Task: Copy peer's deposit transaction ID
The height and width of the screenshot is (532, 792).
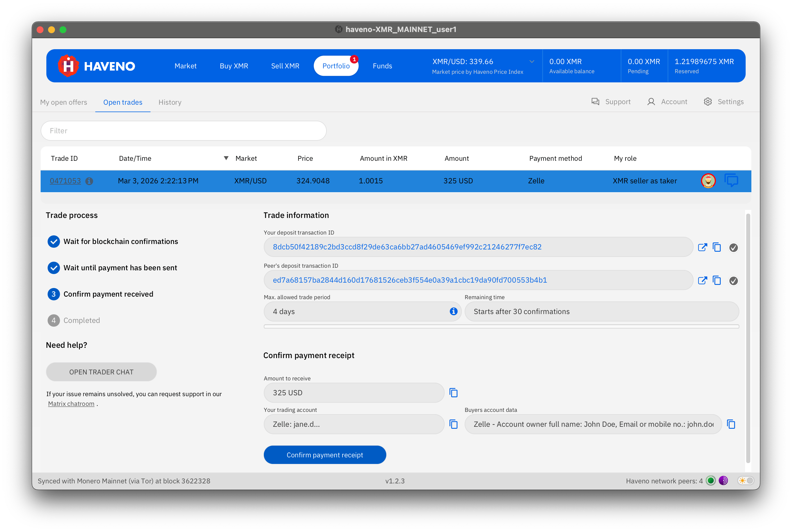Action: tap(717, 281)
